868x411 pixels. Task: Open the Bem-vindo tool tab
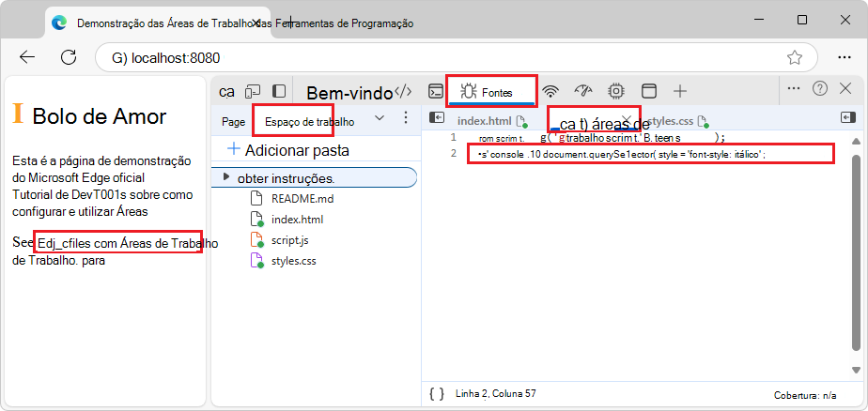[x=349, y=92]
